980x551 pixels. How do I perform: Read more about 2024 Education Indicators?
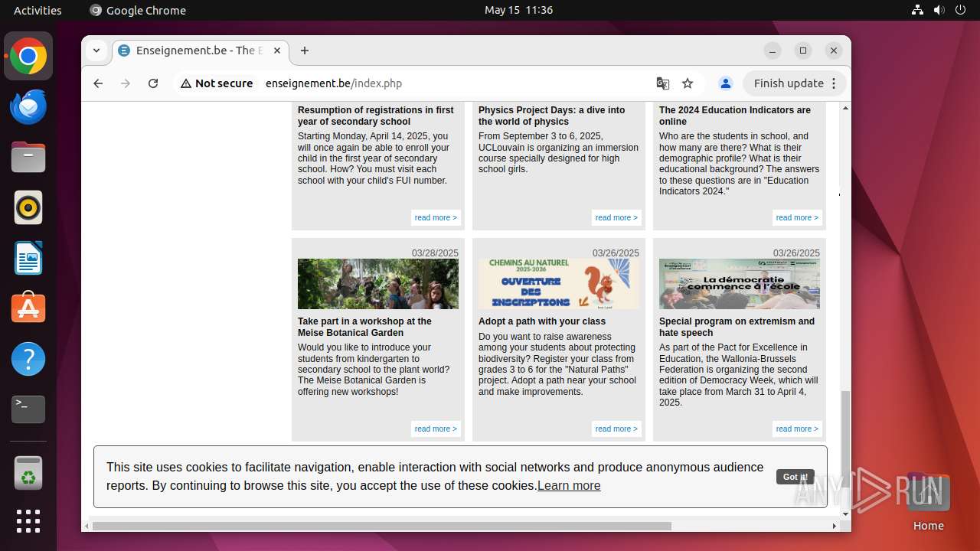point(797,217)
